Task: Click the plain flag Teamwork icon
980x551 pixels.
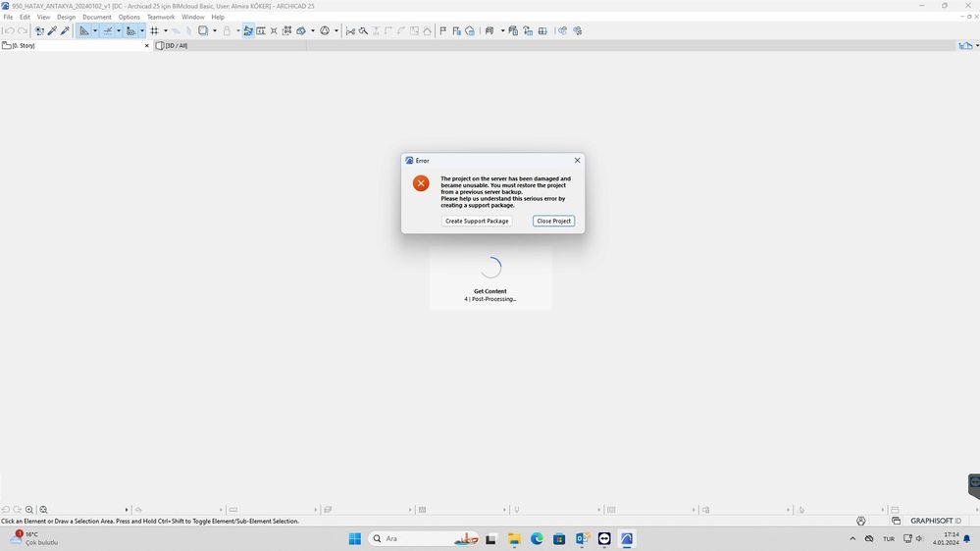Action: pyautogui.click(x=443, y=30)
